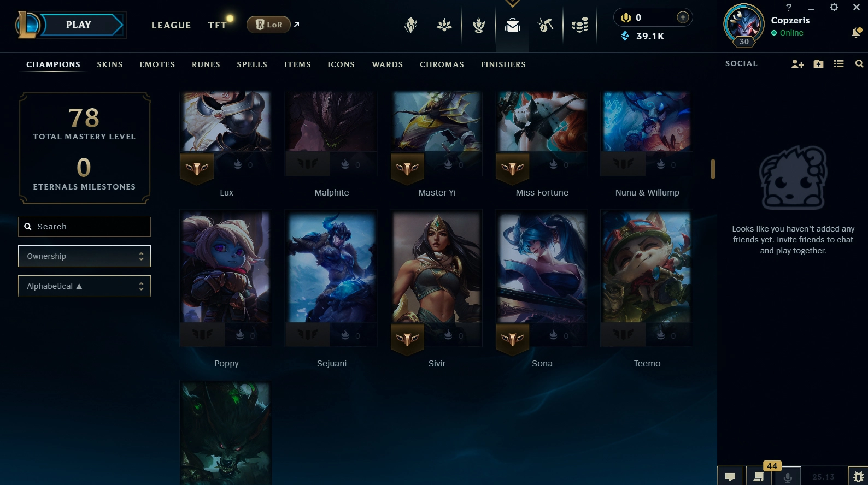Toggle the friends list view icon
The width and height of the screenshot is (868, 485).
[x=838, y=64]
